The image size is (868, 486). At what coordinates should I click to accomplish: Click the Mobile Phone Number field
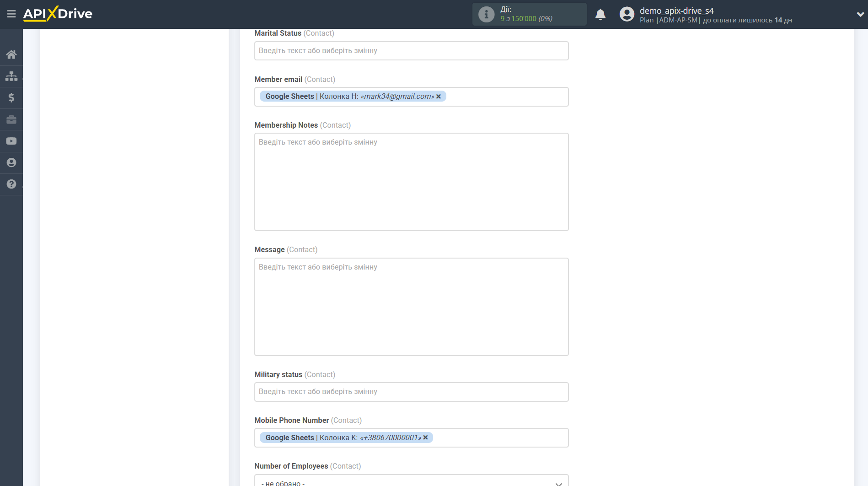(411, 438)
